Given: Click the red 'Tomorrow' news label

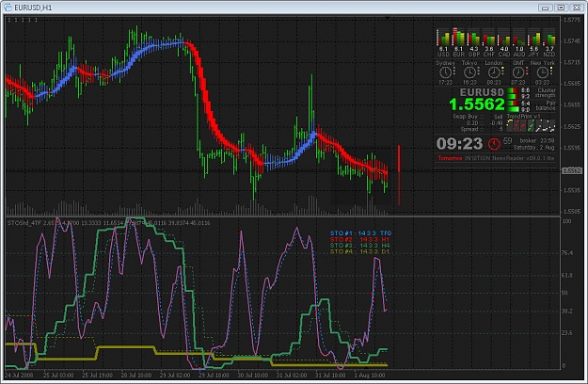Looking at the screenshot, I should click(x=450, y=158).
